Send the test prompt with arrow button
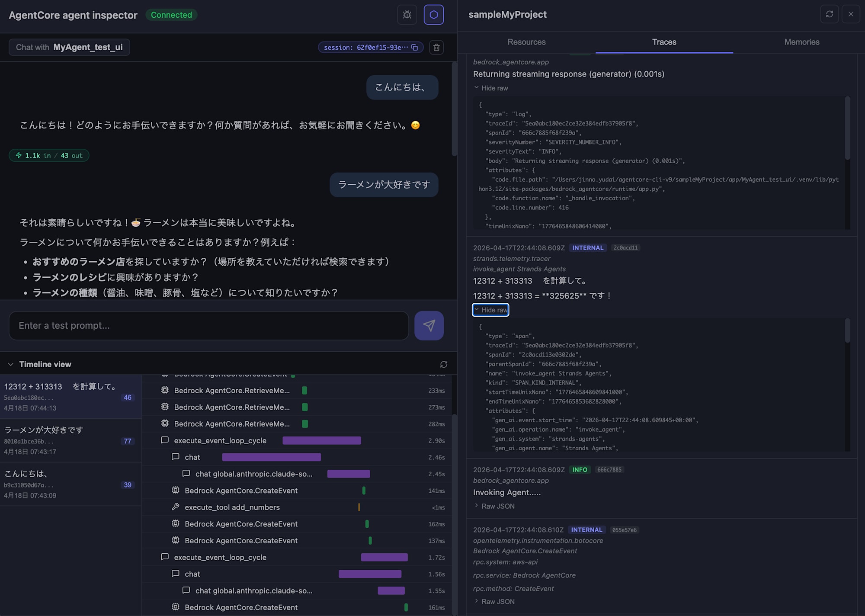 (429, 326)
